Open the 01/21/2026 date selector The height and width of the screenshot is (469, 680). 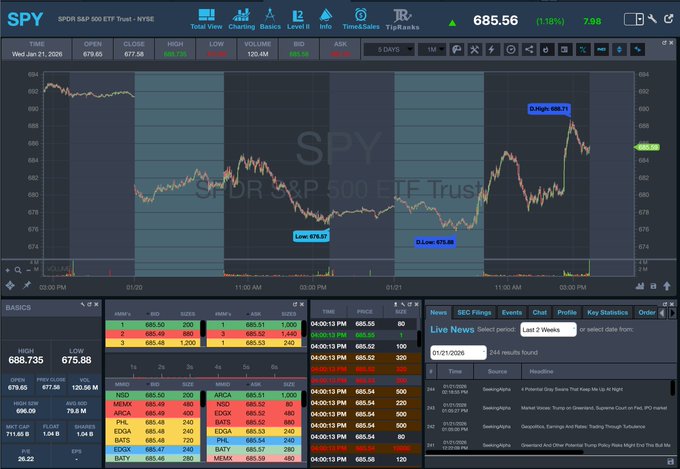[458, 353]
